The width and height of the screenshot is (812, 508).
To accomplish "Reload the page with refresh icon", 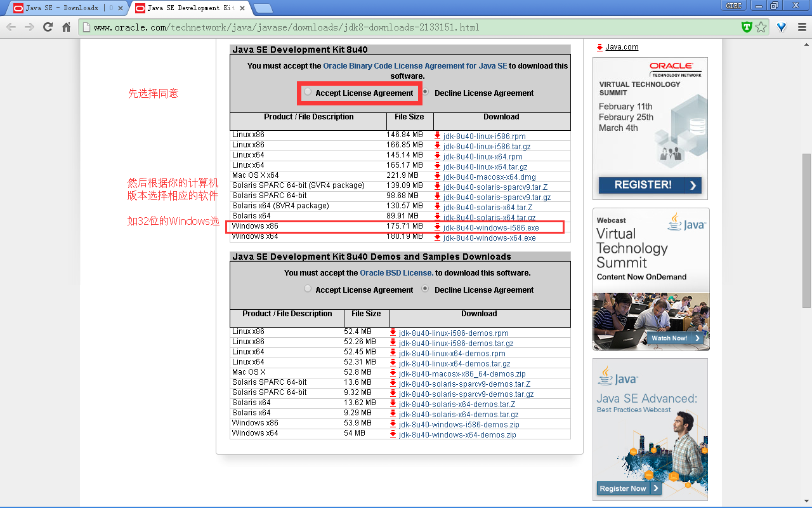I will (x=48, y=27).
